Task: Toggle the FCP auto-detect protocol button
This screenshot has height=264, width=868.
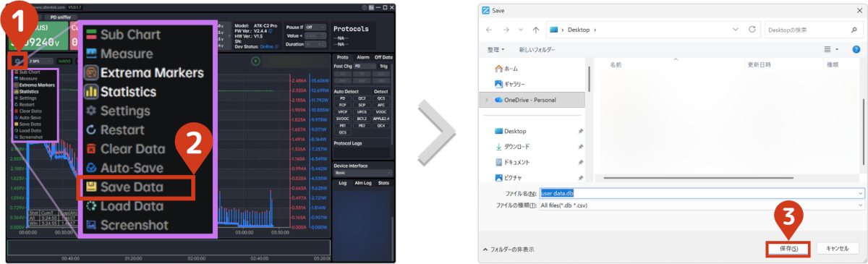Action: click(x=343, y=105)
